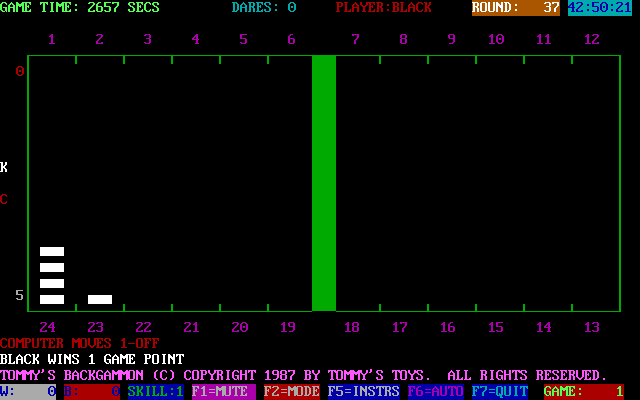Image resolution: width=640 pixels, height=400 pixels.
Task: Select the bottom checker on point 24
Action: point(52,299)
